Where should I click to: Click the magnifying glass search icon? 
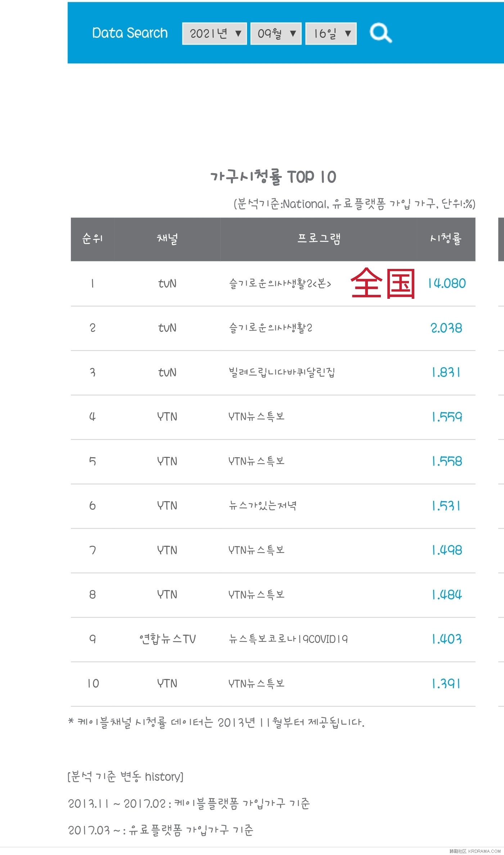tap(381, 33)
